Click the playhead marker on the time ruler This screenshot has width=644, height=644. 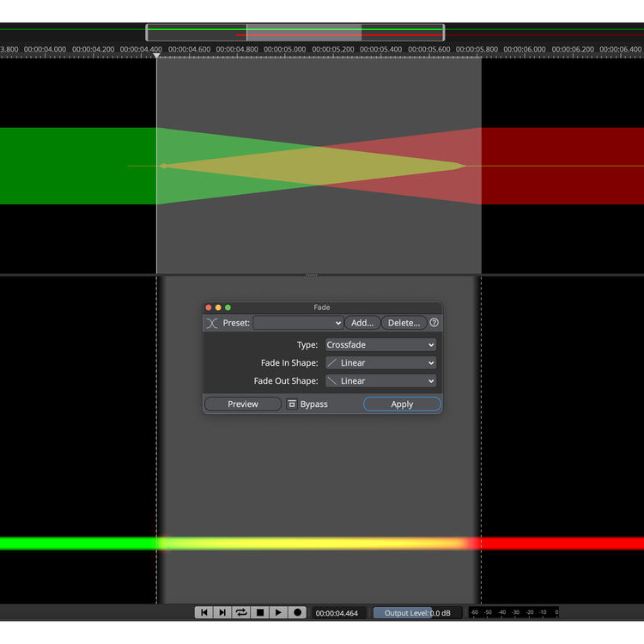156,56
